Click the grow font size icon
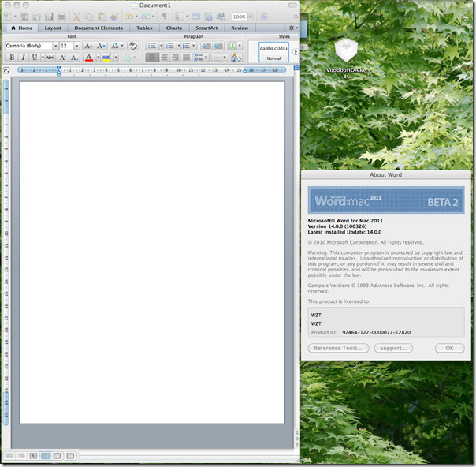Viewport: 476px width, 467px height. pos(88,46)
